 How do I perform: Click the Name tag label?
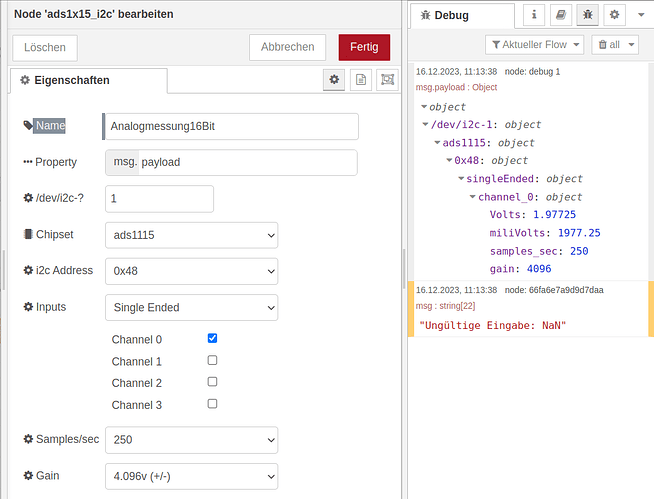coord(45,126)
